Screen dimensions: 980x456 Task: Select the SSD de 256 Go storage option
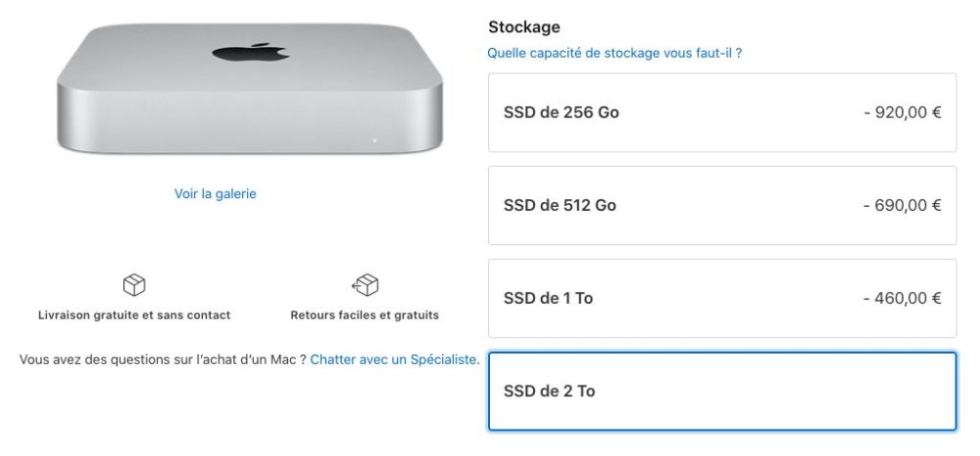721,113
